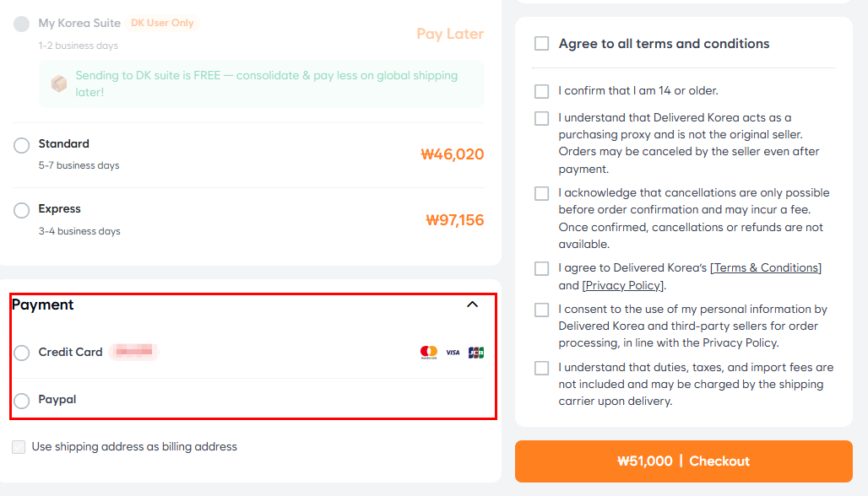Click the package box icon in DK suite notice
The image size is (868, 496).
coord(59,84)
